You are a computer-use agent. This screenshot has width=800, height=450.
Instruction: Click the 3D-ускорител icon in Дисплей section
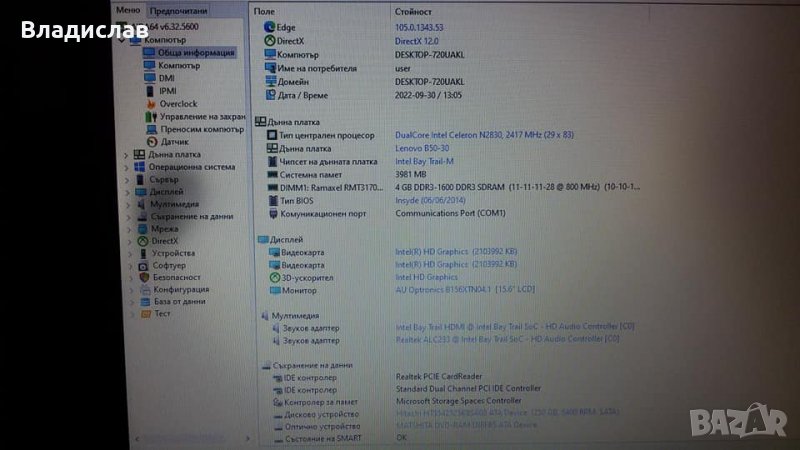272,277
